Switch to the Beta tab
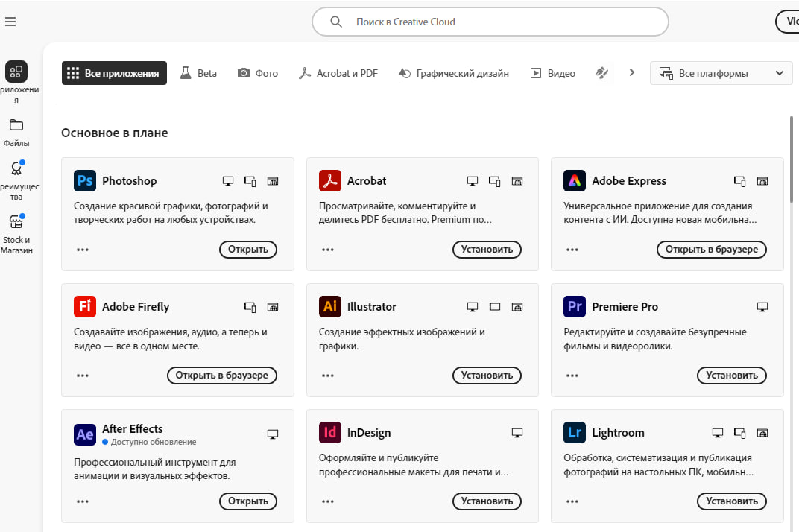Screen dimensions: 799x532 [x=198, y=73]
